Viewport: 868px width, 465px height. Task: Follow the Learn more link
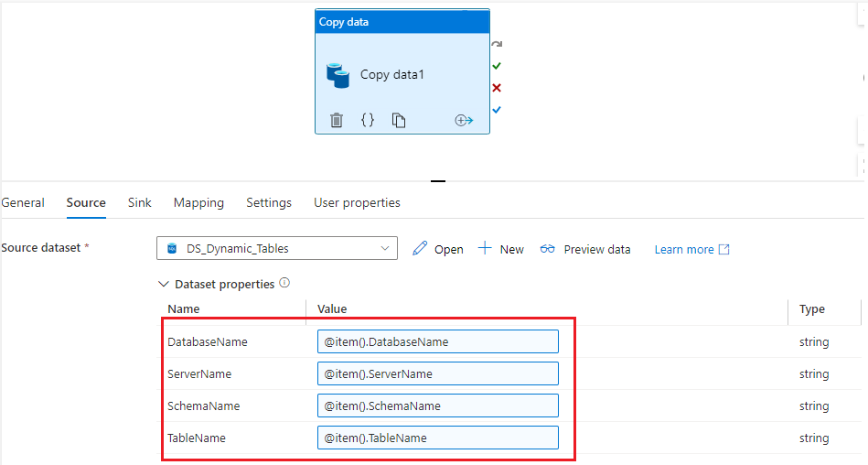click(x=691, y=249)
